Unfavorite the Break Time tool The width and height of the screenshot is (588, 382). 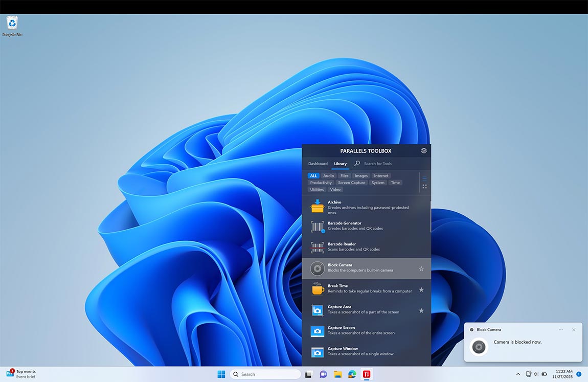(x=421, y=289)
